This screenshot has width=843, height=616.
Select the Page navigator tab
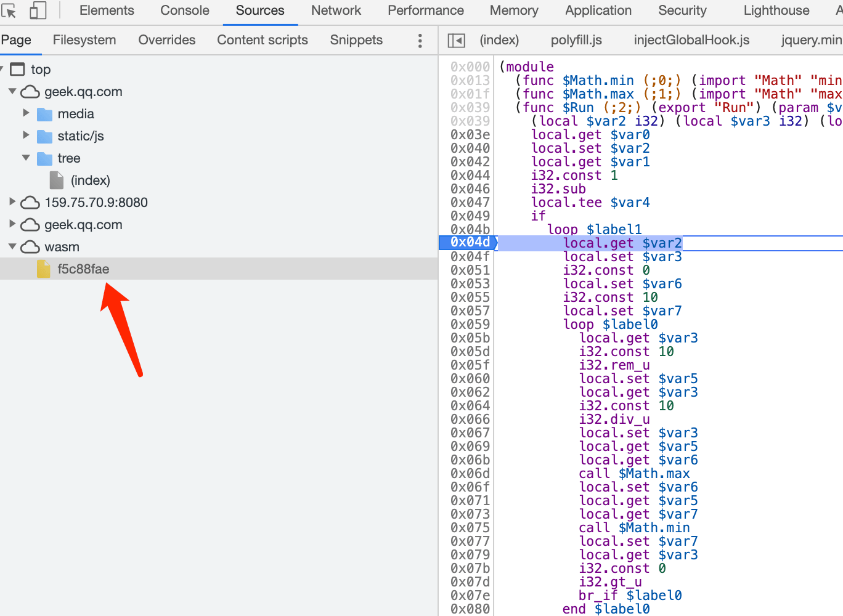(16, 40)
